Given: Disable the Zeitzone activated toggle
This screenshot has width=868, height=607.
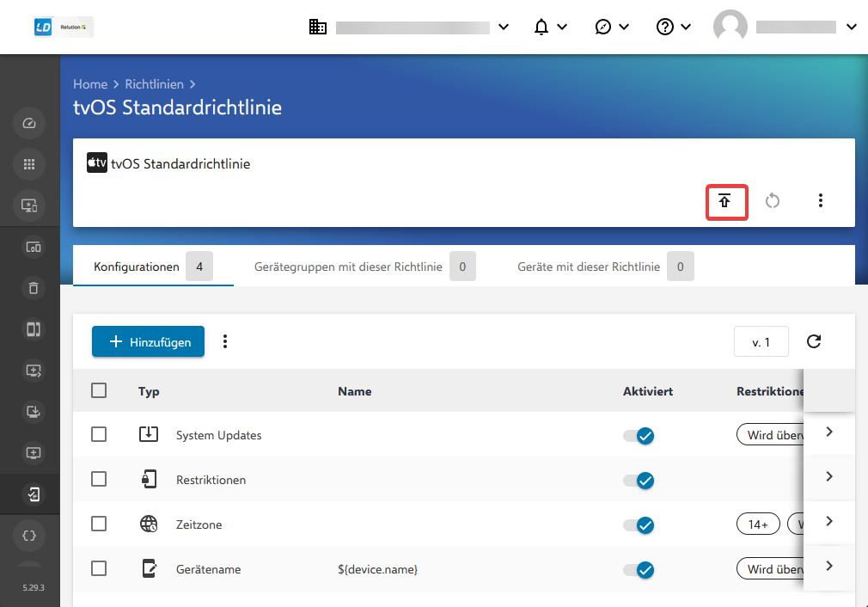Looking at the screenshot, I should [x=639, y=525].
